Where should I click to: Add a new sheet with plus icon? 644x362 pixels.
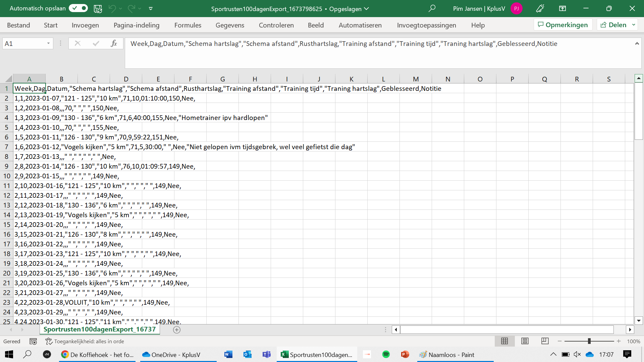pyautogui.click(x=177, y=330)
